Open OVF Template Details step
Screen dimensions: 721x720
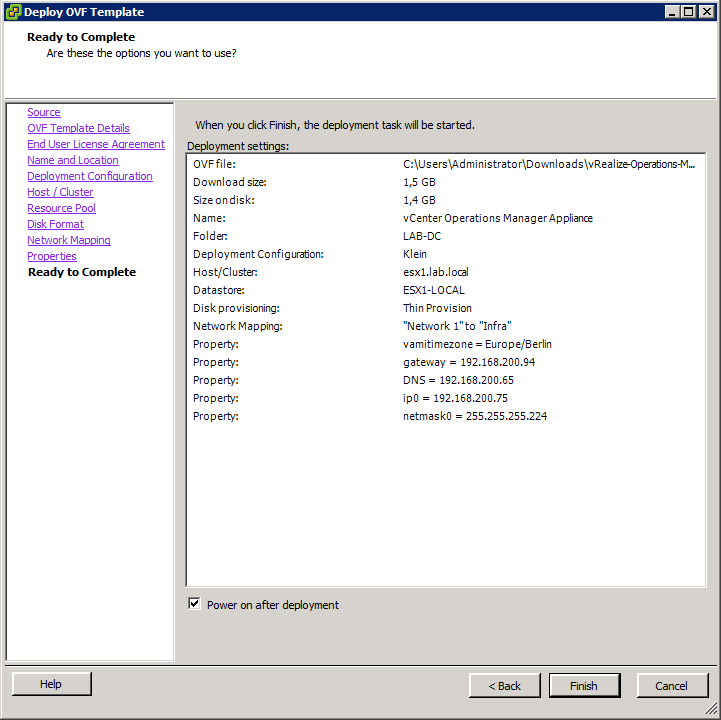(x=78, y=128)
